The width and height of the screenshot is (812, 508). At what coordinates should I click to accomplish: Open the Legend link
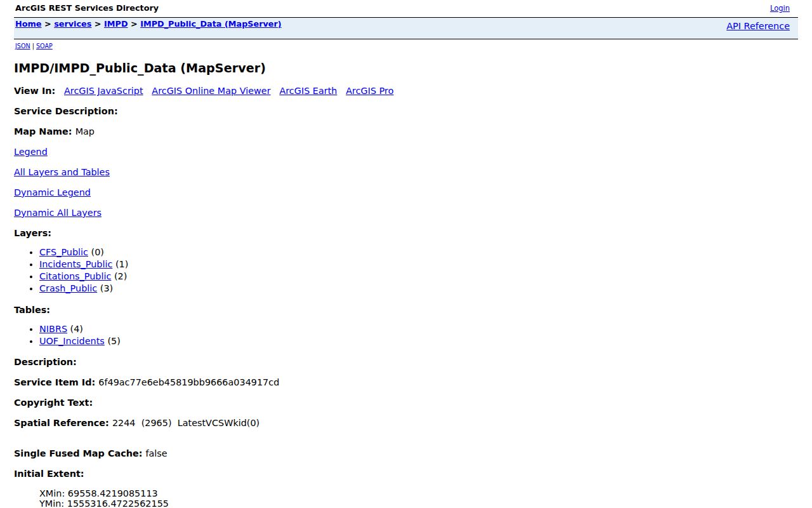30,152
